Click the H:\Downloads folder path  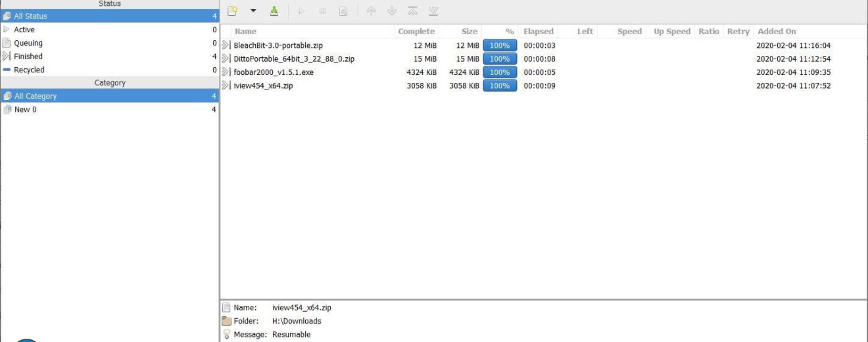point(297,321)
